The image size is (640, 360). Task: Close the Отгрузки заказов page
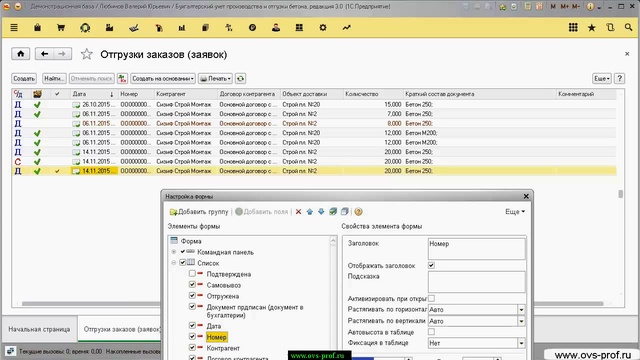(627, 54)
